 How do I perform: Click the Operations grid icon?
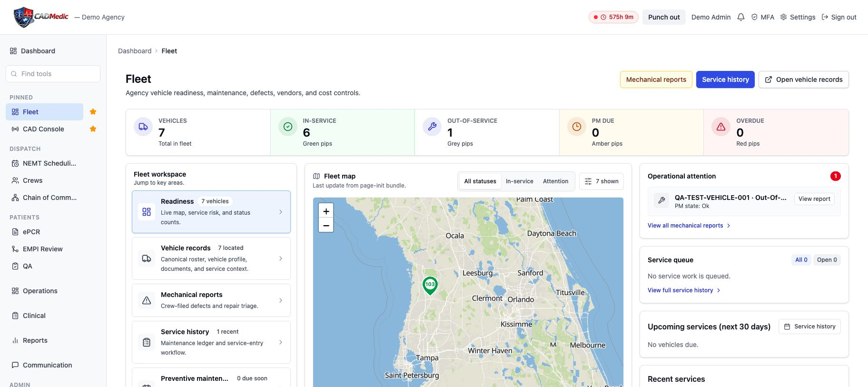coord(15,291)
